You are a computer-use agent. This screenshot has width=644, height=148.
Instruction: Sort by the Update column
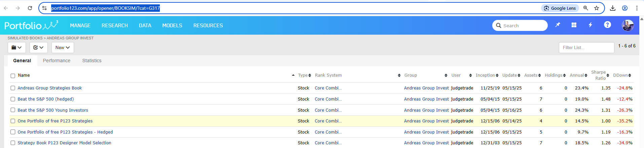click(x=511, y=75)
